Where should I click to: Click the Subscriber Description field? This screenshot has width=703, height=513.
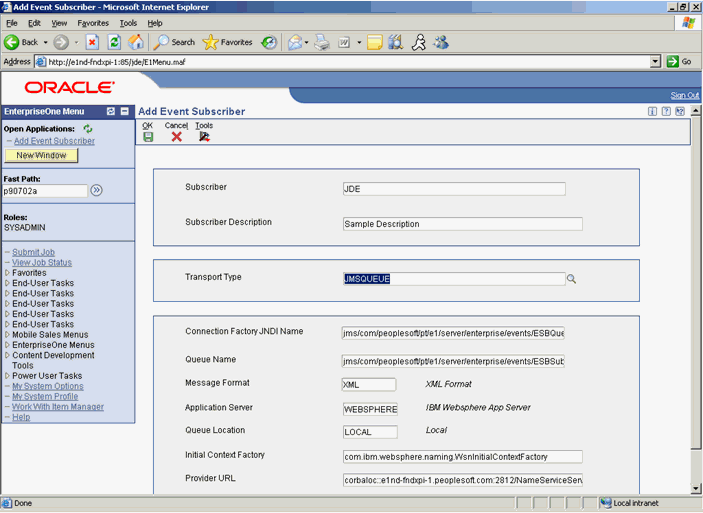pos(462,224)
